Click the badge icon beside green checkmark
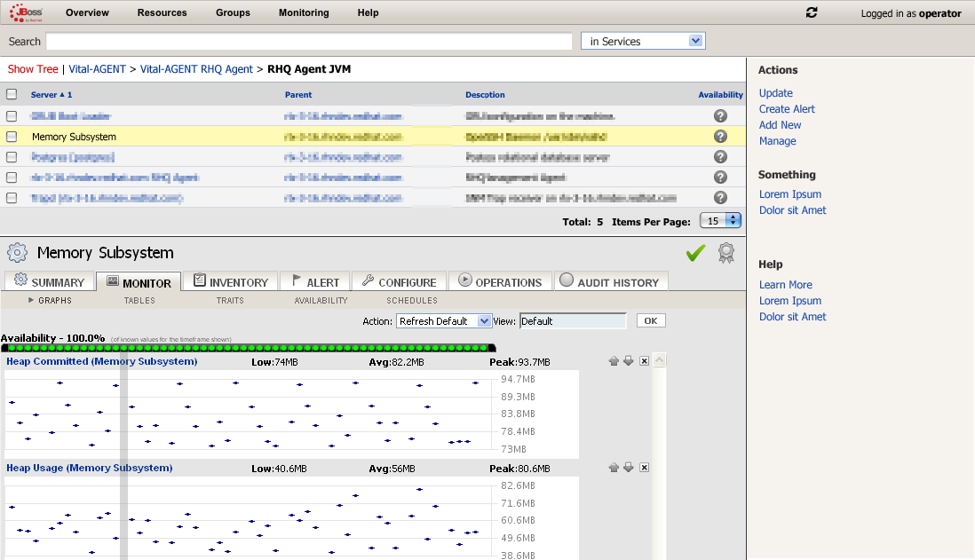975x560 pixels. 726,253
